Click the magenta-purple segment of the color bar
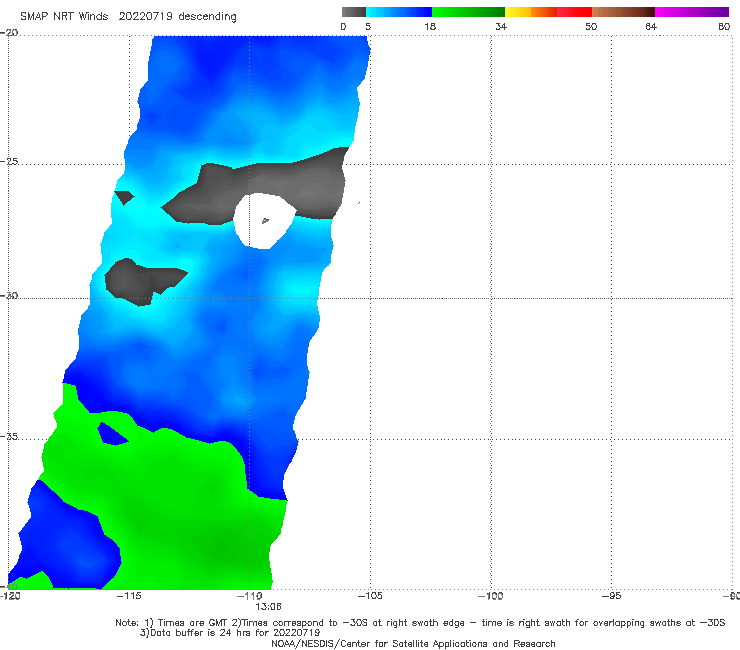 click(692, 12)
